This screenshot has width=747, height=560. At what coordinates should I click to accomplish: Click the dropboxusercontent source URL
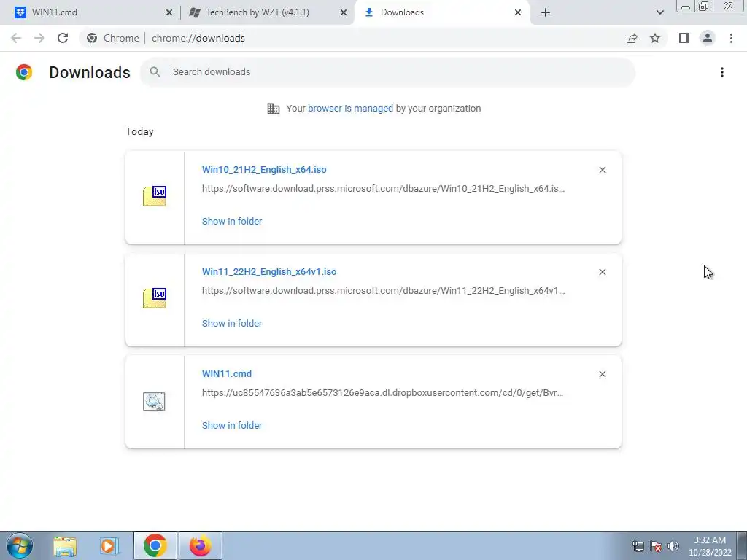(x=382, y=393)
